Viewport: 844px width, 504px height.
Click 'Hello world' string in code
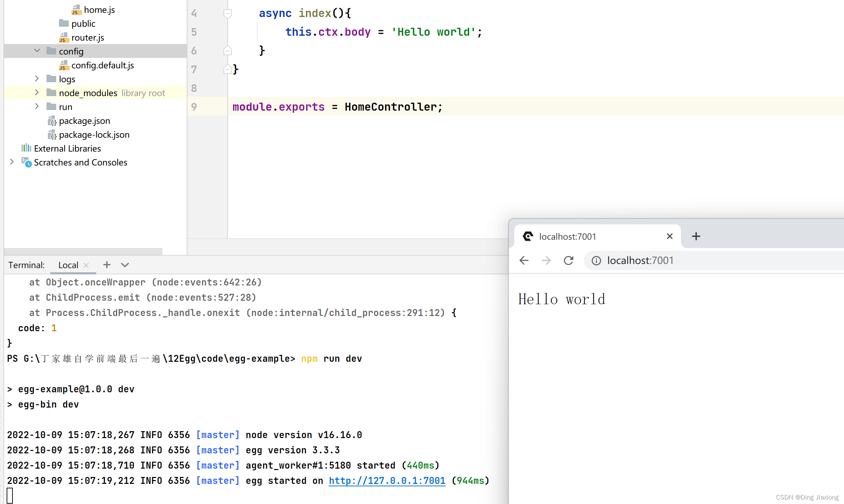tap(433, 32)
